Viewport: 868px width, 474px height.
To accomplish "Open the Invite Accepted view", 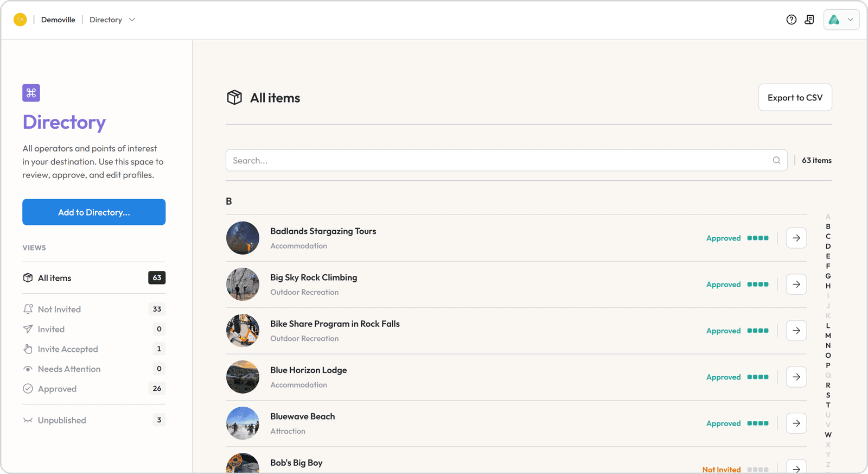I will pyautogui.click(x=94, y=349).
